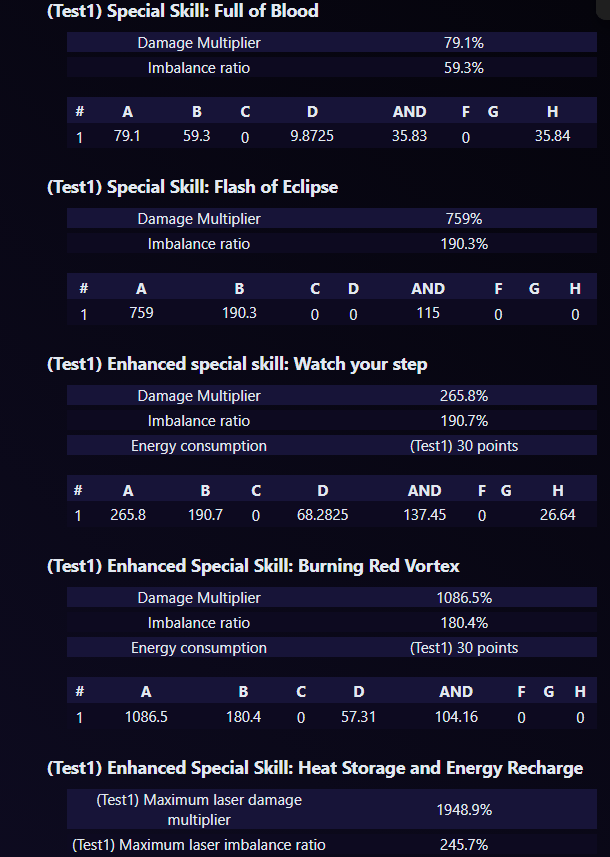Image resolution: width=610 pixels, height=857 pixels.
Task: Click the 190.3% Imbalance ratio value
Action: pos(463,244)
